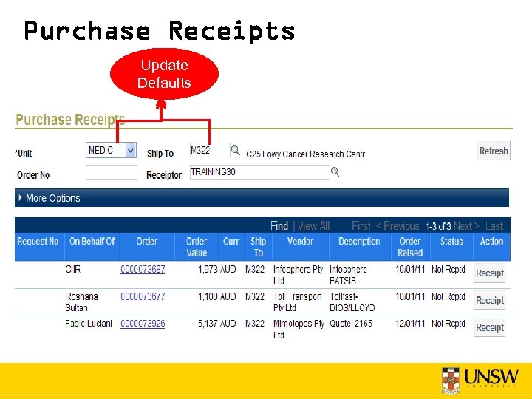Click Receipt button for Infosphere order
This screenshot has height=399, width=532.
coord(490,273)
